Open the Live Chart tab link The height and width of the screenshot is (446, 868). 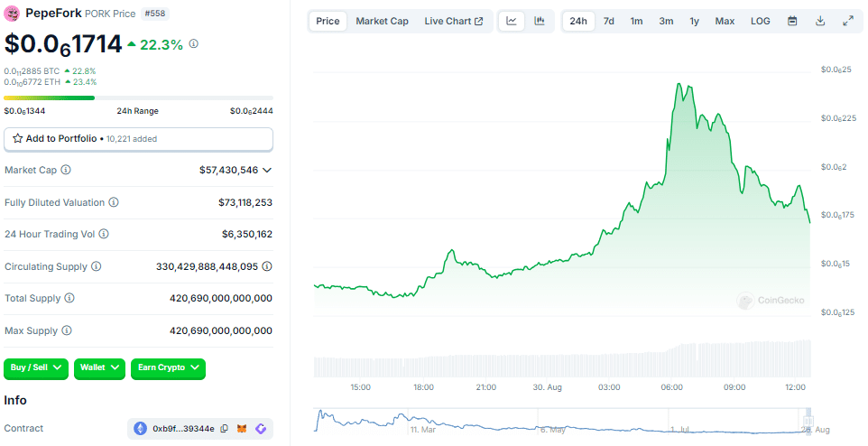[454, 21]
